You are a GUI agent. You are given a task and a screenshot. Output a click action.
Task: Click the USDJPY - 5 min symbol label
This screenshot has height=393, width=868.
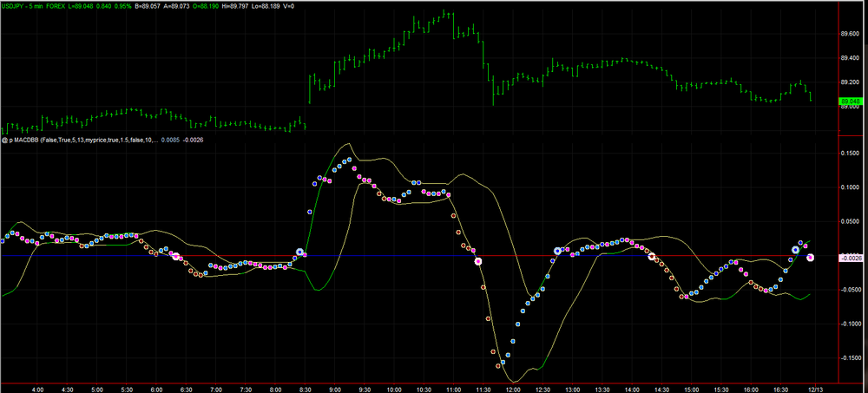pos(21,6)
